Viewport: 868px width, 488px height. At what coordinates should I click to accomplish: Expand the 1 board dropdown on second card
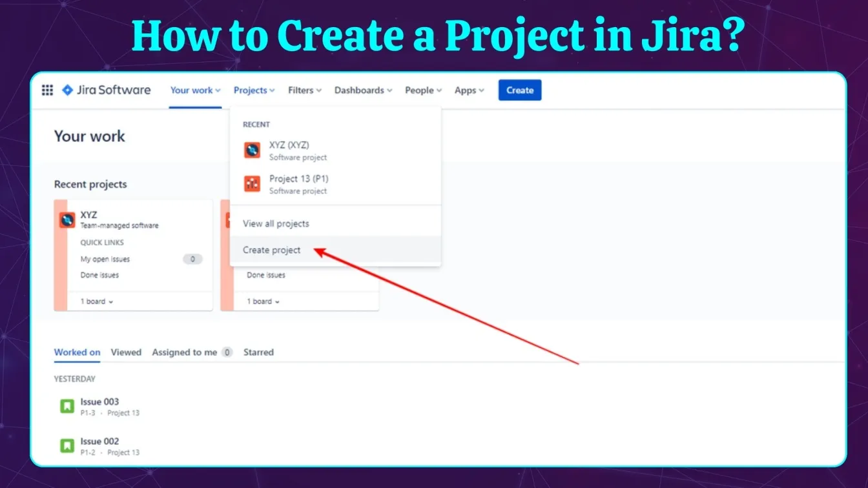pos(263,301)
